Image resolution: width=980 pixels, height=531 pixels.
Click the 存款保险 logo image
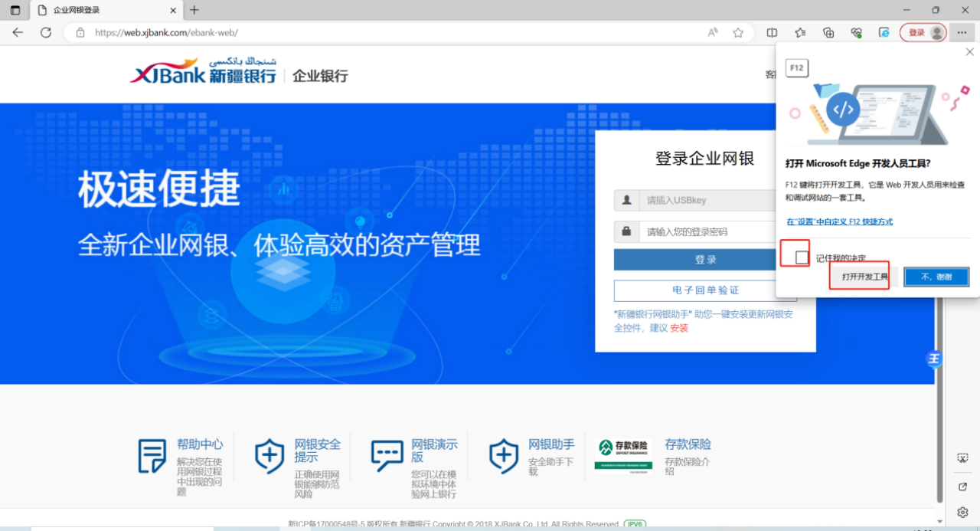623,456
